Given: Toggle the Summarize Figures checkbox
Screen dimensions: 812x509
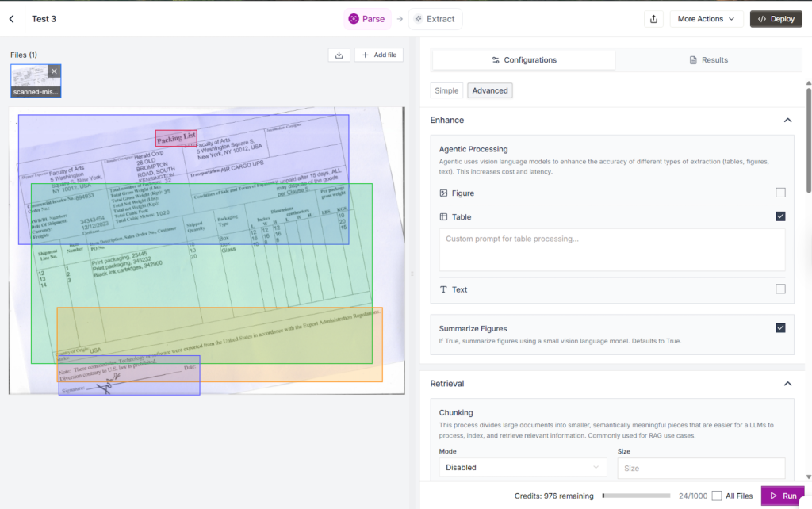Looking at the screenshot, I should pyautogui.click(x=780, y=328).
